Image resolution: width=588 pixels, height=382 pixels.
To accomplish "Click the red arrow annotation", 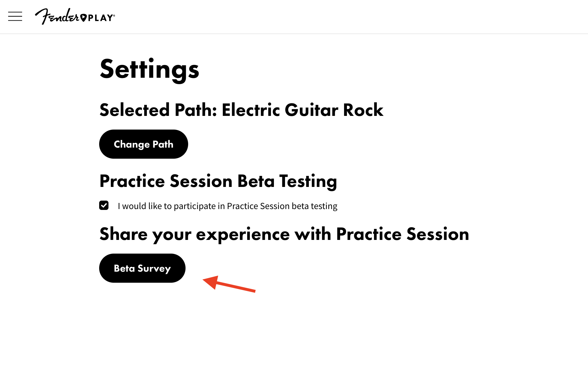I will point(229,283).
